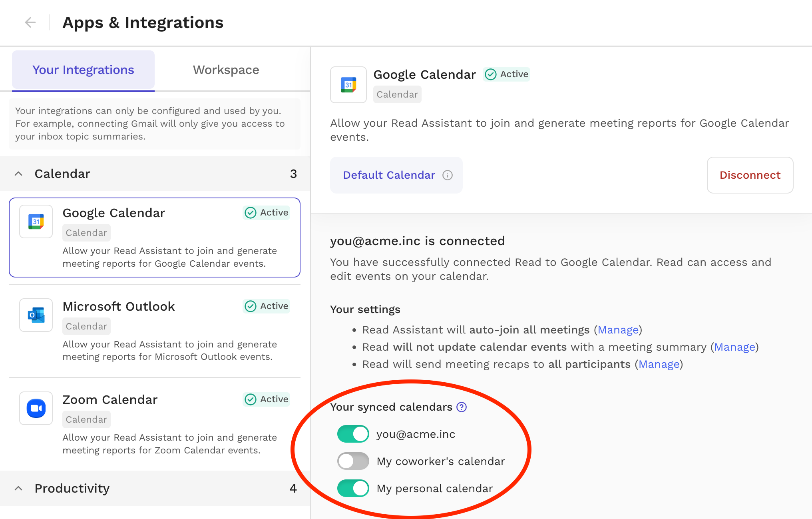Click the Disconnect button
Viewport: 812px width, 519px height.
tap(750, 175)
